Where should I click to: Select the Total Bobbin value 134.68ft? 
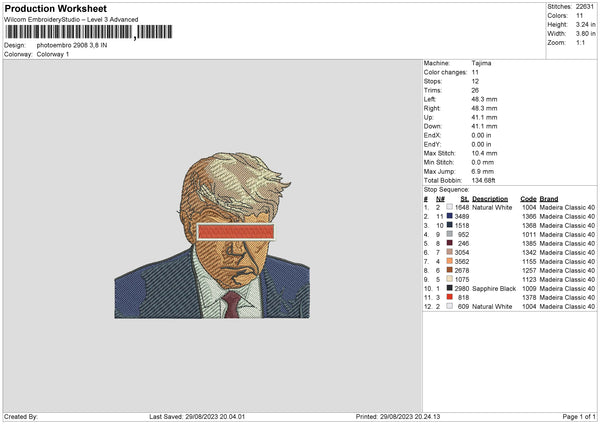click(483, 180)
